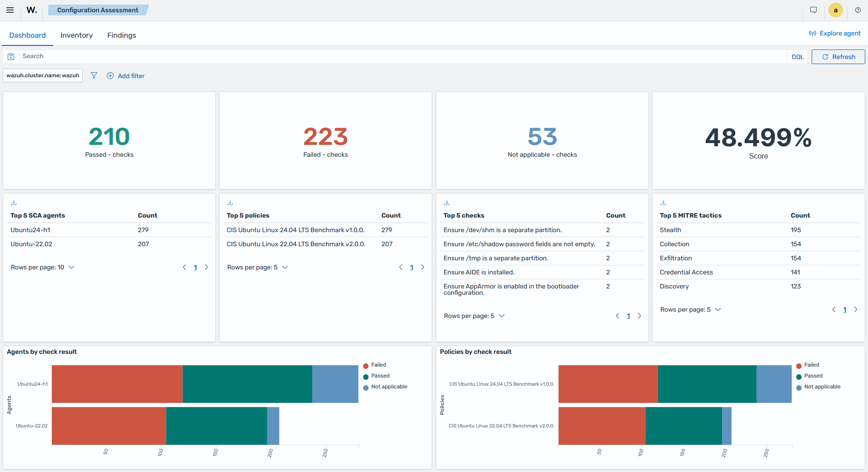
Task: Go to previous page in MITRE tactics table
Action: point(834,309)
